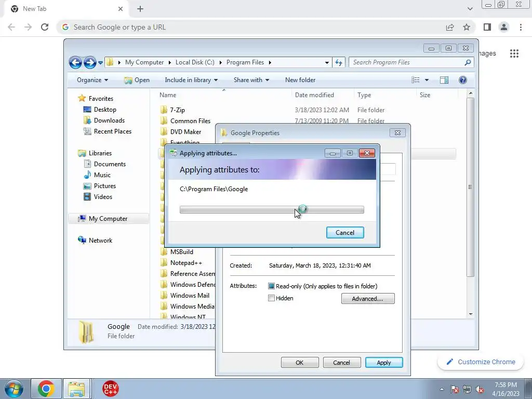Select Libraries in navigation pane
Image resolution: width=532 pixels, height=399 pixels.
pos(100,153)
